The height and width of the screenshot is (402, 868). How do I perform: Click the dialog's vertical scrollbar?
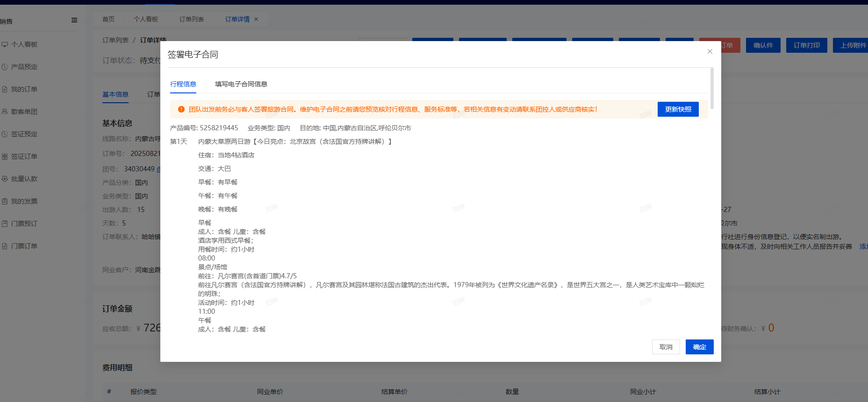click(712, 89)
